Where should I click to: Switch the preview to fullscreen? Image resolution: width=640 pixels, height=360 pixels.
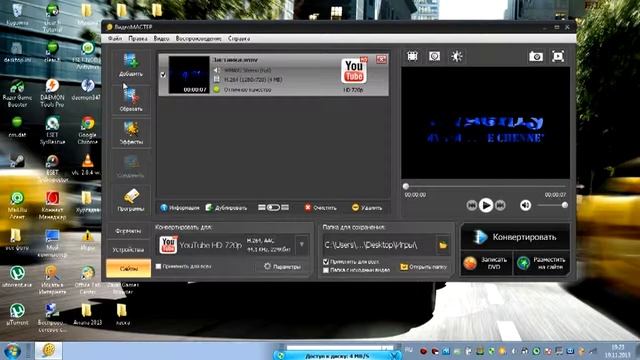558,56
